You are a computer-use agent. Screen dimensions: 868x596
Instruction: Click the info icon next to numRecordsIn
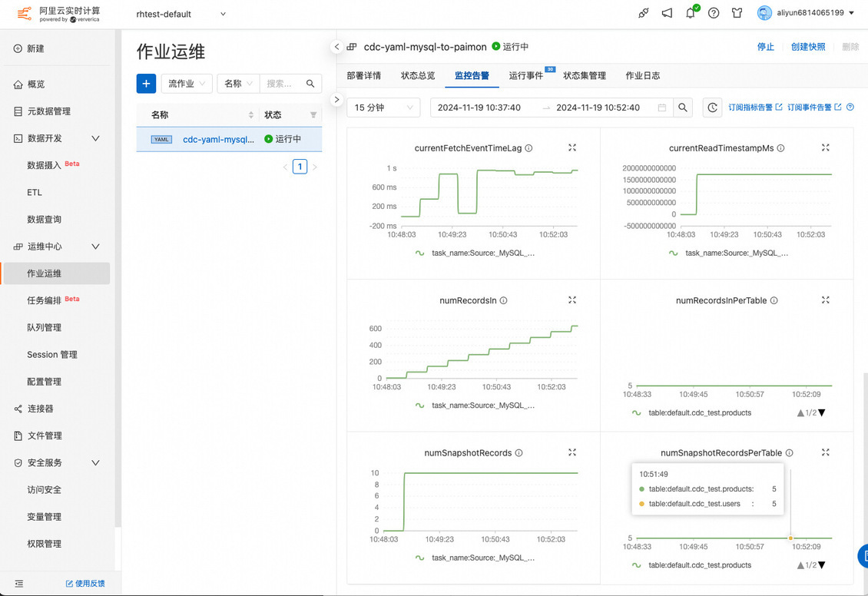point(503,300)
